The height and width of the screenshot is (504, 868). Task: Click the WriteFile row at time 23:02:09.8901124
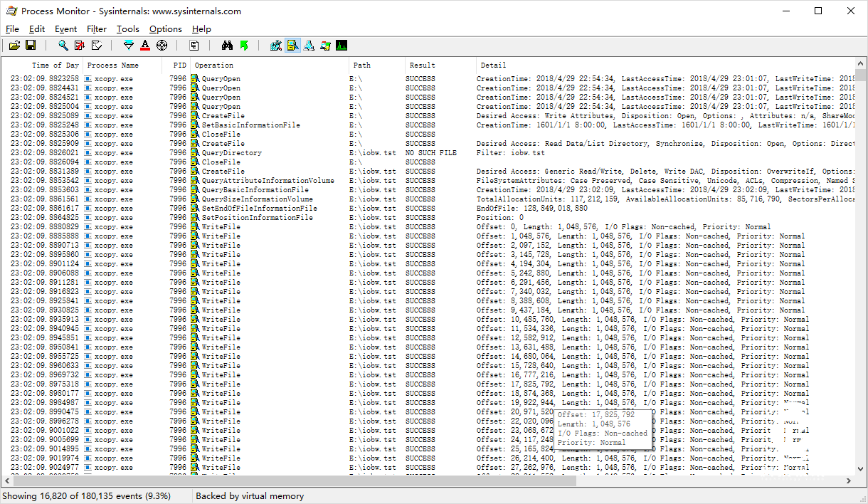[429, 264]
